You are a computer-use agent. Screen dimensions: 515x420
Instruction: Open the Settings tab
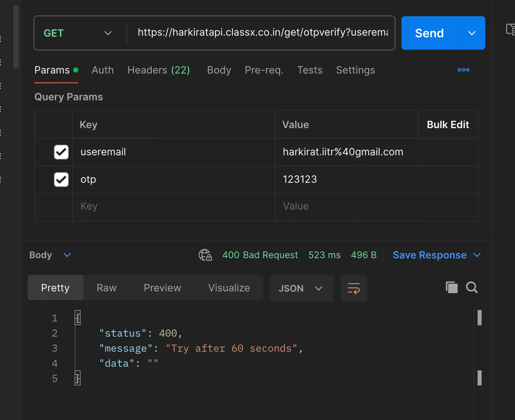pos(356,70)
